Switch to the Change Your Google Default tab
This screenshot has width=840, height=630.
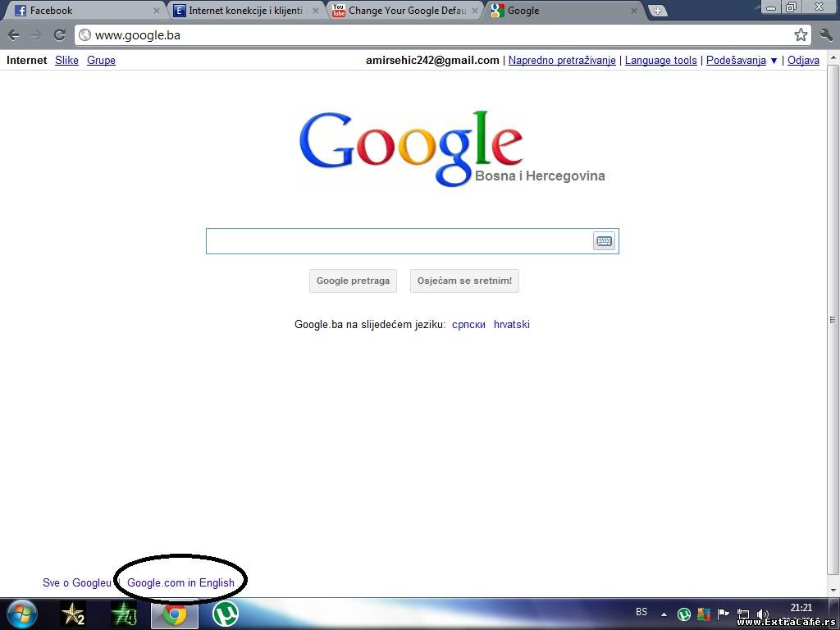coord(404,11)
